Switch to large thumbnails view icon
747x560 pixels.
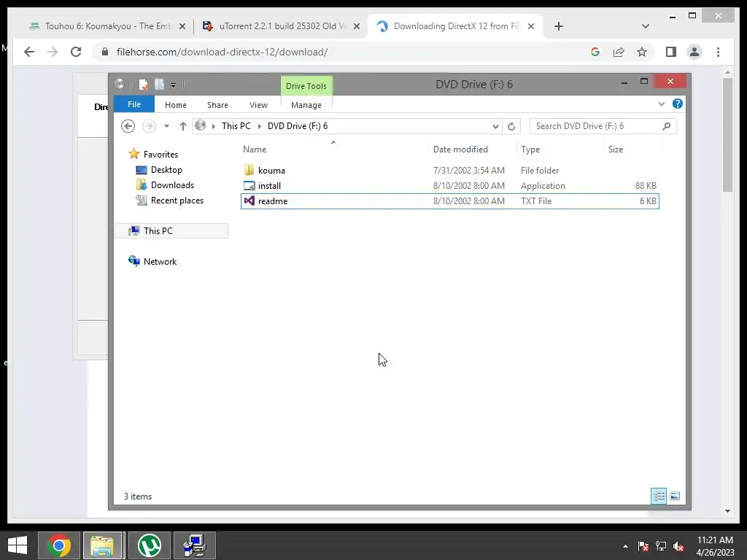pos(675,496)
